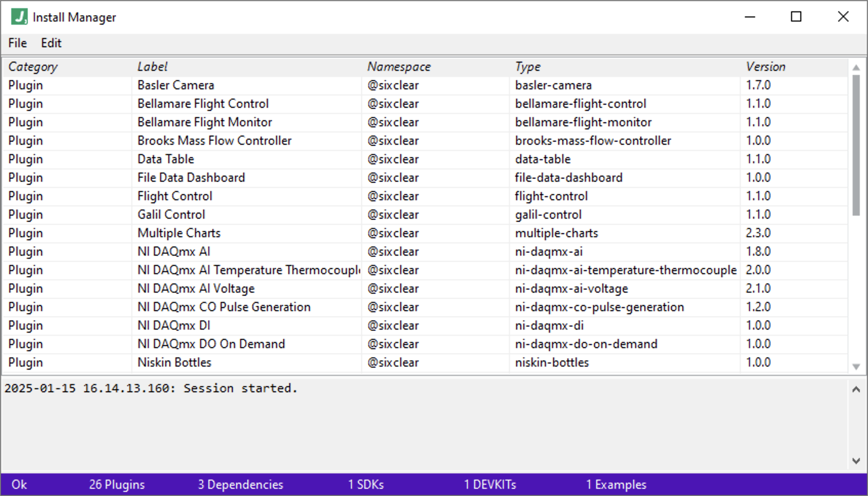This screenshot has width=868, height=496.
Task: Click version 2.3.0 of Multiple Charts
Action: pyautogui.click(x=758, y=233)
